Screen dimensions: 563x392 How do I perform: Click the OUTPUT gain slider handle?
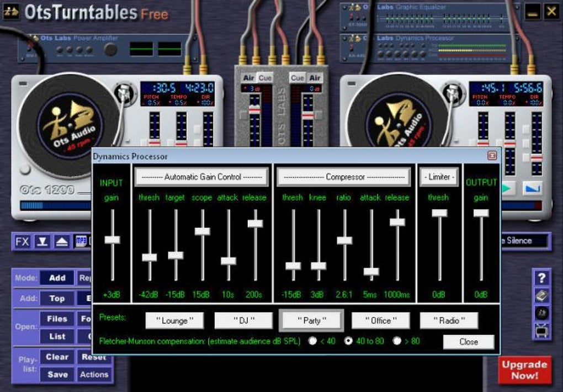(x=481, y=213)
